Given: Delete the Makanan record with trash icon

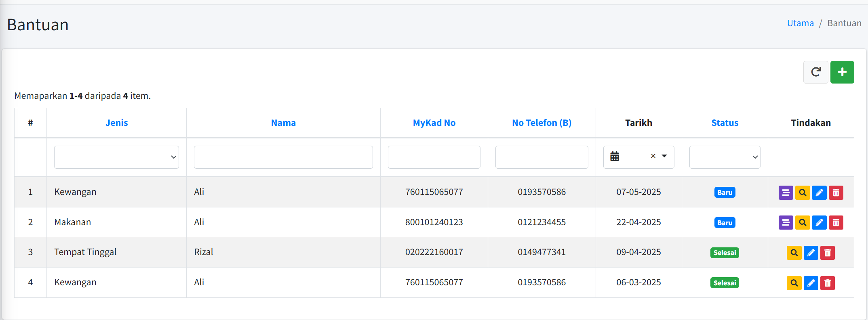Looking at the screenshot, I should tap(836, 223).
